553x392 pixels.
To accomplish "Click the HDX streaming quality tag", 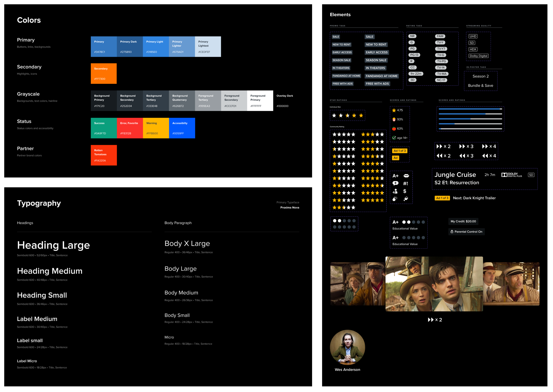I will pyautogui.click(x=473, y=50).
